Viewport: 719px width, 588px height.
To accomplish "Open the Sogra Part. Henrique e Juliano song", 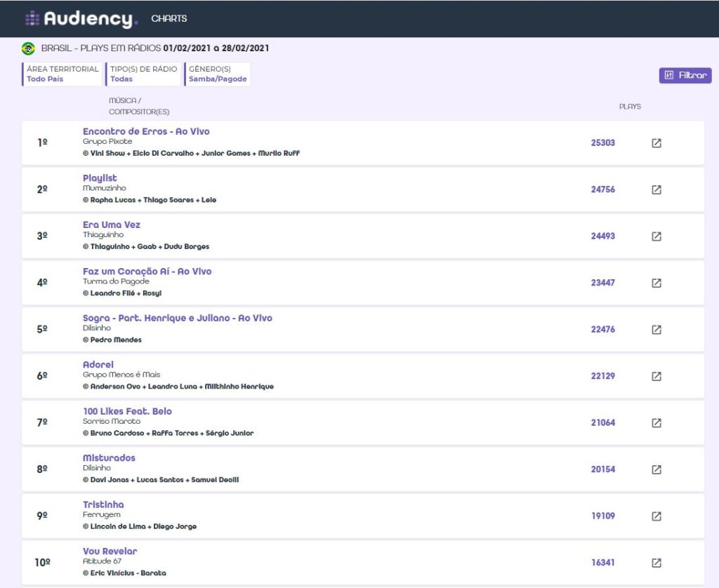I will 177,318.
